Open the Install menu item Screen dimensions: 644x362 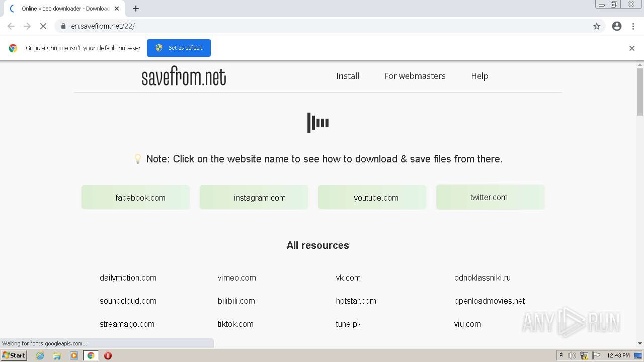tap(348, 76)
